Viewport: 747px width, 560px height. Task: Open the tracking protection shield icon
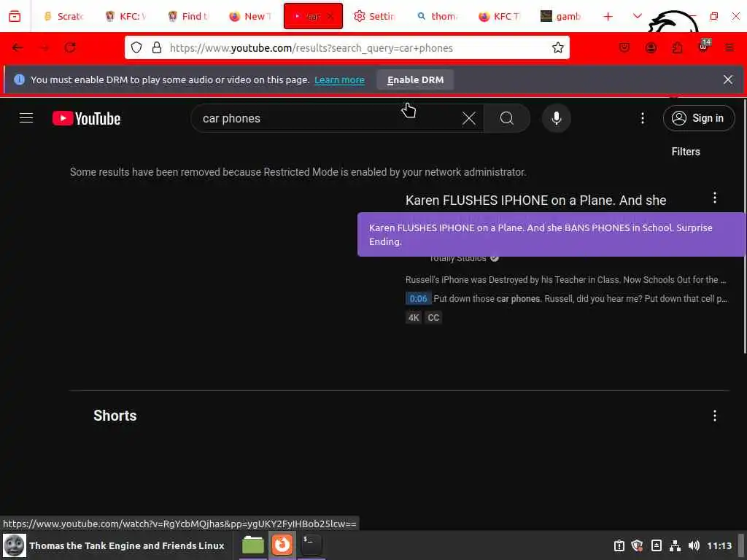(136, 47)
